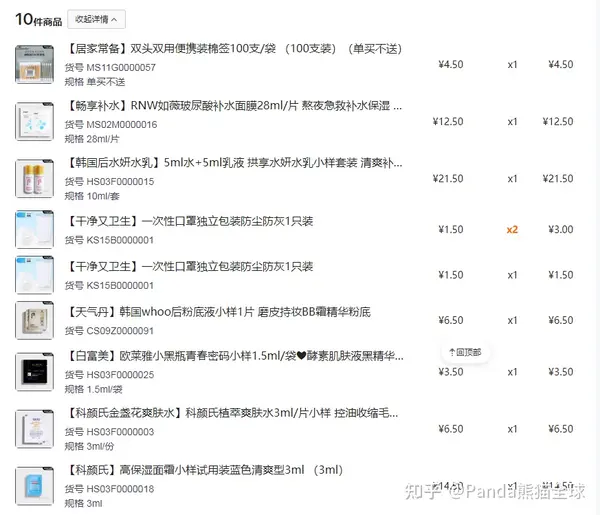The height and width of the screenshot is (515, 600).
Task: Open the 【科颜氏】高保湿面霜小样 title
Action: click(x=205, y=470)
